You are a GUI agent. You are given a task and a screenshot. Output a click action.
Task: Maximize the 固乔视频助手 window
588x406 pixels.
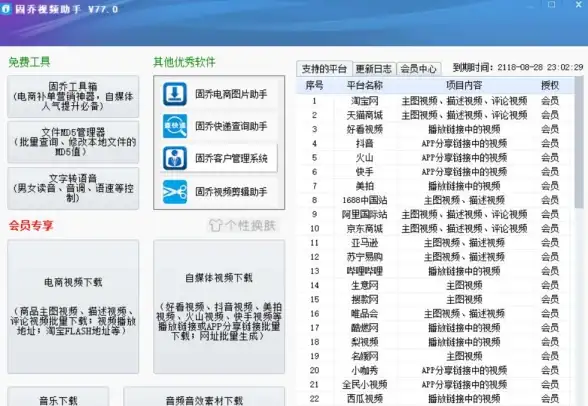pos(552,4)
